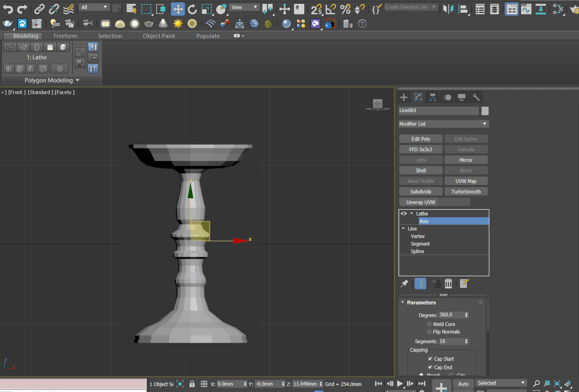Click the Line001 object name field

(438, 110)
